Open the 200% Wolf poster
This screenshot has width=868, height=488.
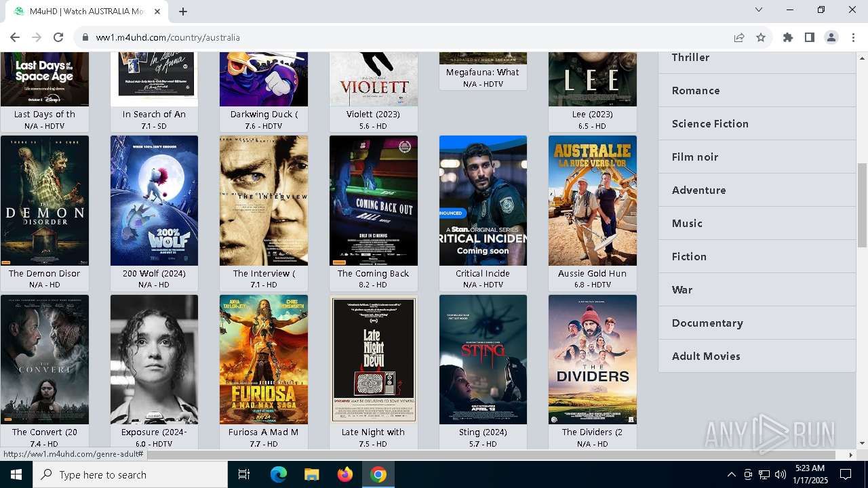[155, 201]
